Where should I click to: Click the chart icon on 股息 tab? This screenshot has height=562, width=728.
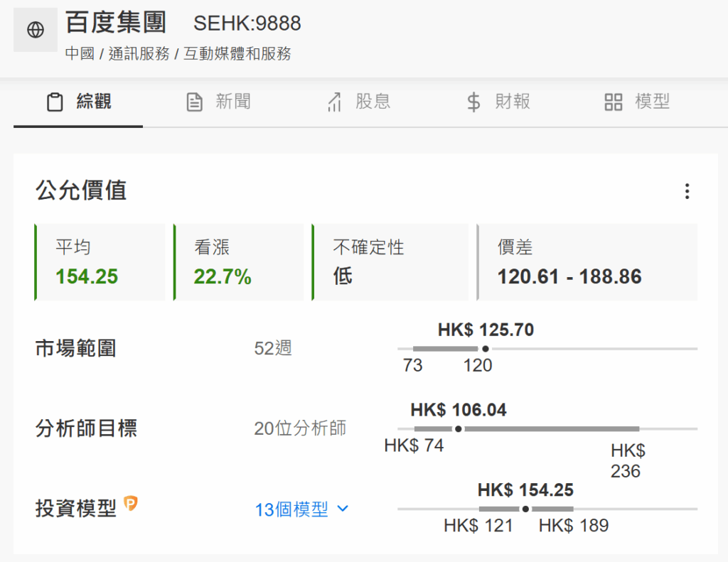click(x=335, y=102)
